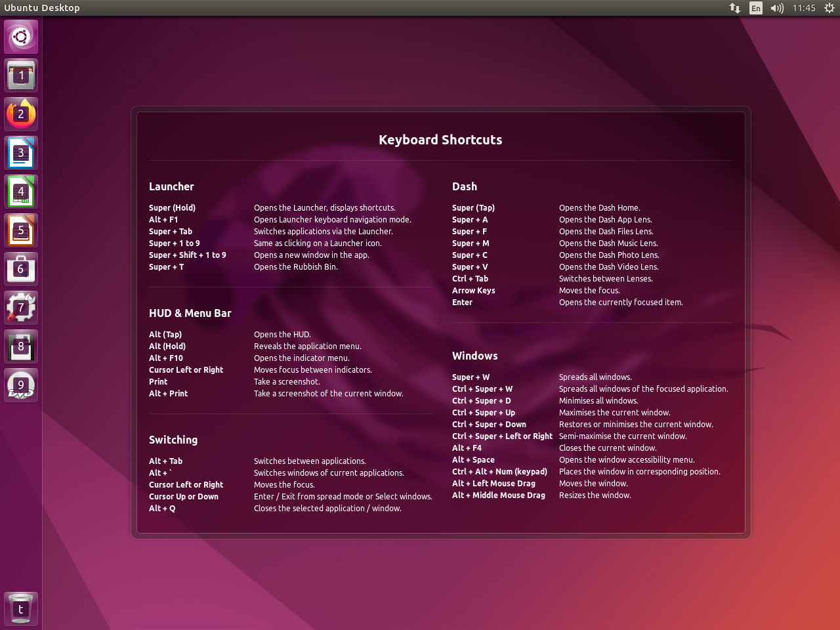Open the DVD disc icon labeled 9
Screen dimensions: 840x630
click(x=21, y=385)
